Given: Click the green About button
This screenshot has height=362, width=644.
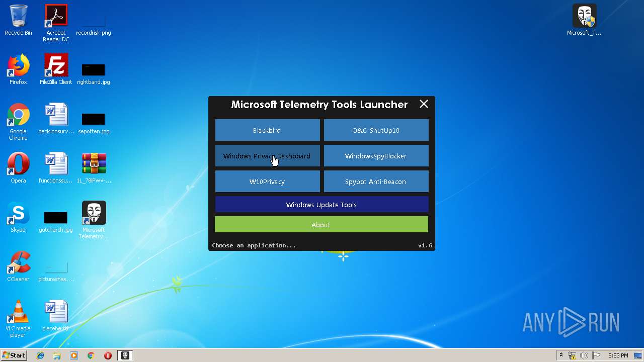Looking at the screenshot, I should point(321,225).
